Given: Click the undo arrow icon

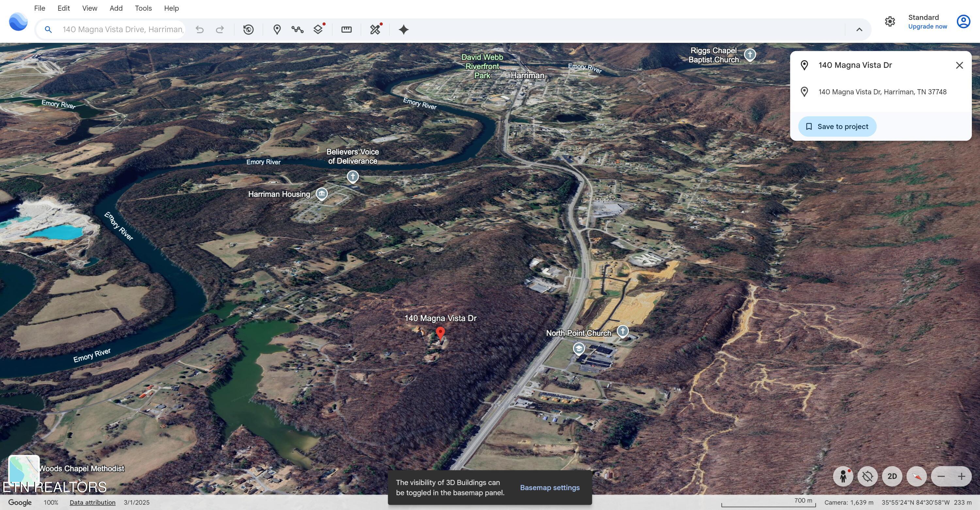Looking at the screenshot, I should click(200, 29).
